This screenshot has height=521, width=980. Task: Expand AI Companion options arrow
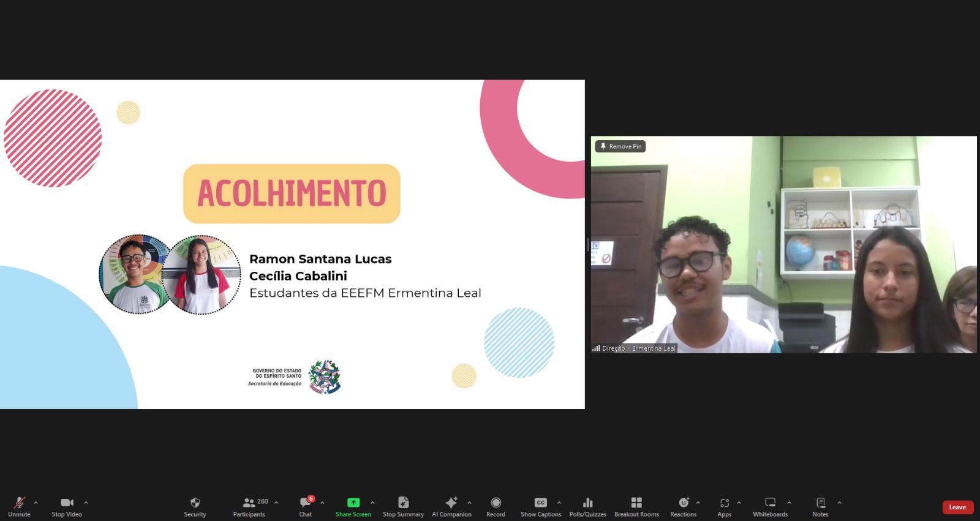click(469, 503)
